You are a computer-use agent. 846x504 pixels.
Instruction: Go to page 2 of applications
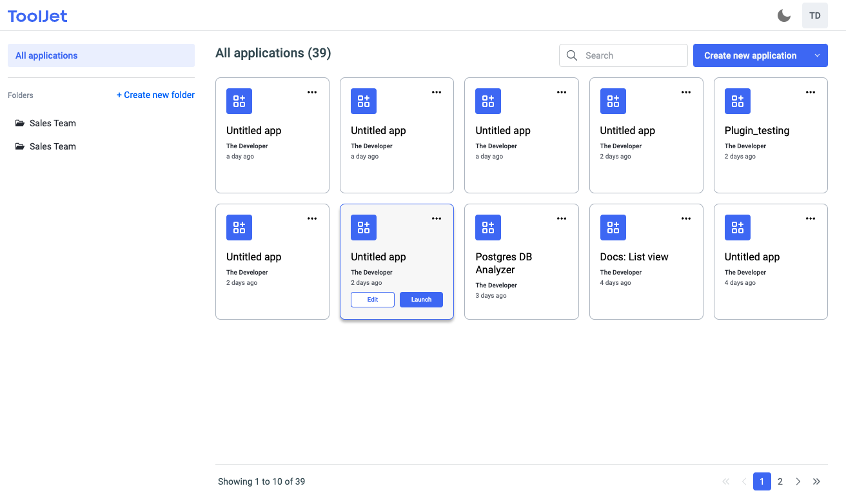point(780,481)
